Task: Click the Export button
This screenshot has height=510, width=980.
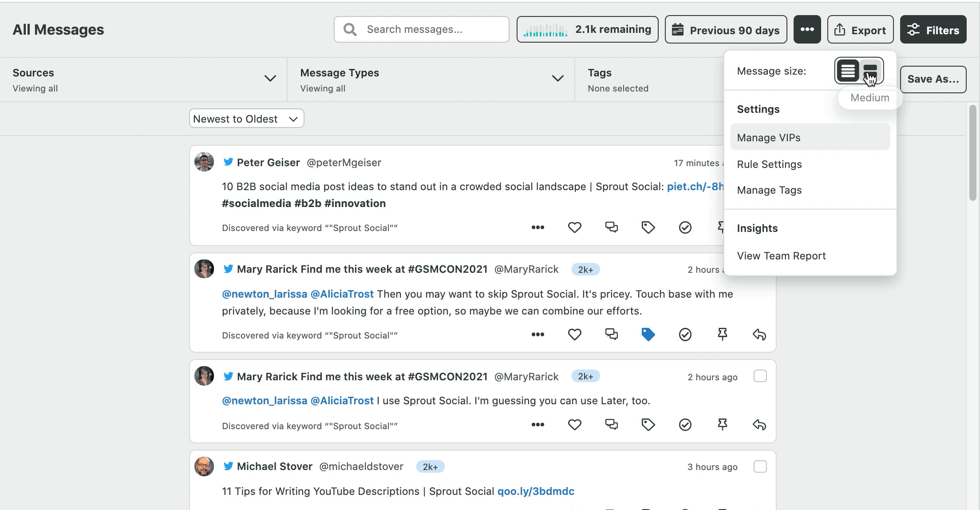Action: pos(860,29)
